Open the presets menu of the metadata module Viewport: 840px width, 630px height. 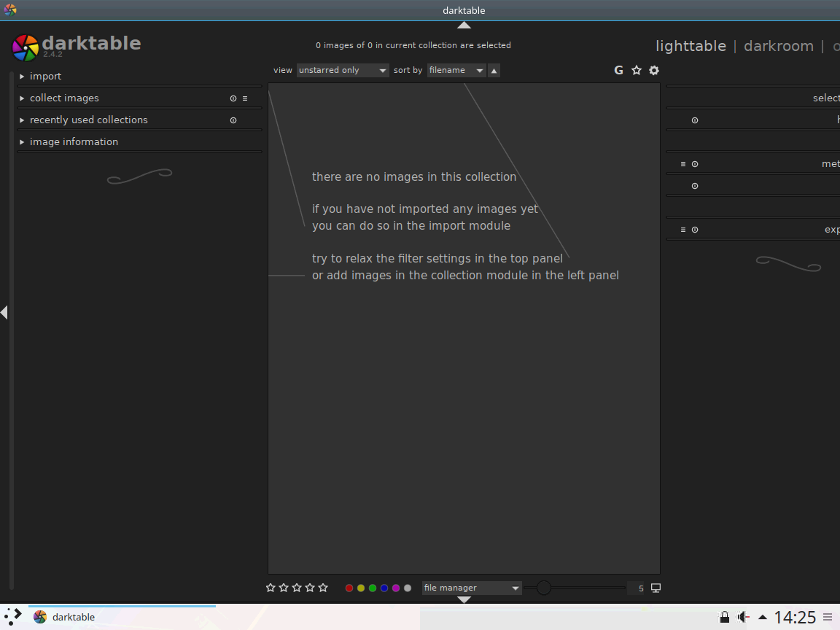(682, 163)
